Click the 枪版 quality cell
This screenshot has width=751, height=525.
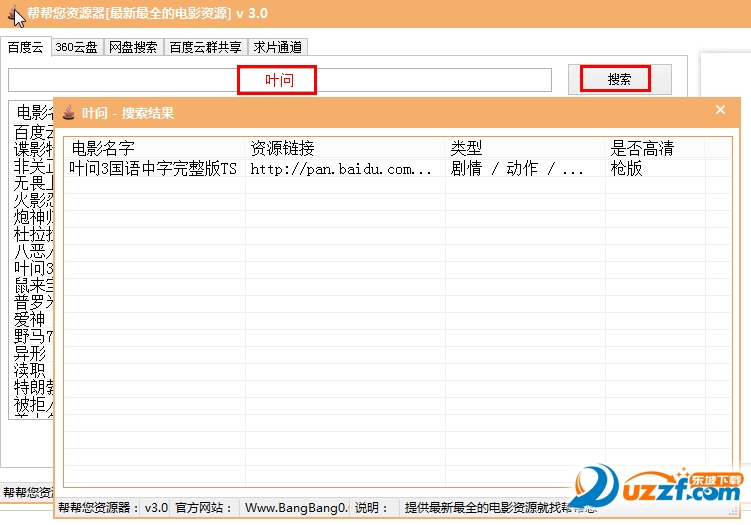pos(626,169)
